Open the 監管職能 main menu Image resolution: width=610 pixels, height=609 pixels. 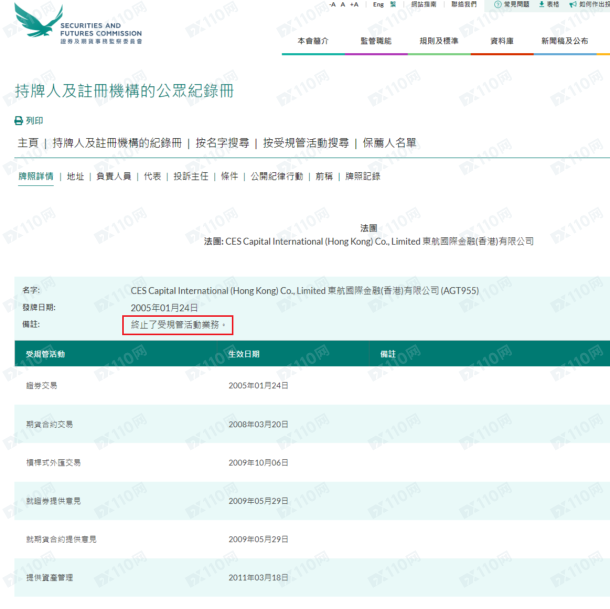click(376, 41)
